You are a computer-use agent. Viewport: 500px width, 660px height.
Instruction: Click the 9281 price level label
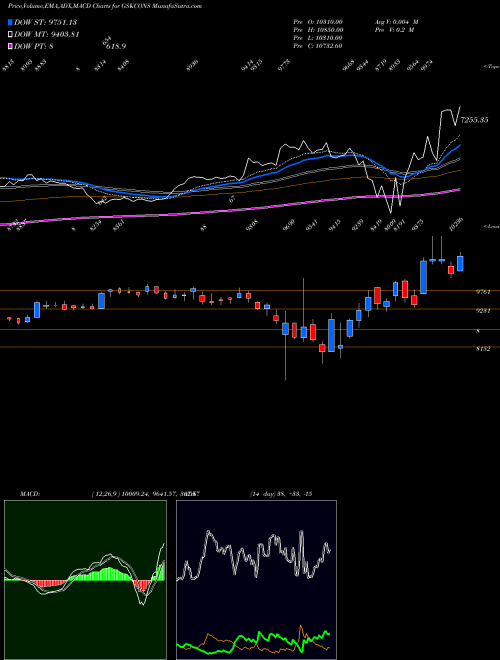pyautogui.click(x=483, y=311)
